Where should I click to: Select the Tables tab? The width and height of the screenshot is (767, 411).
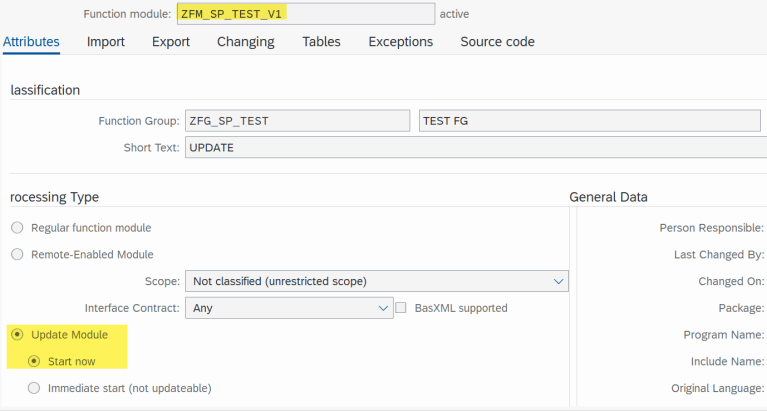tap(321, 42)
